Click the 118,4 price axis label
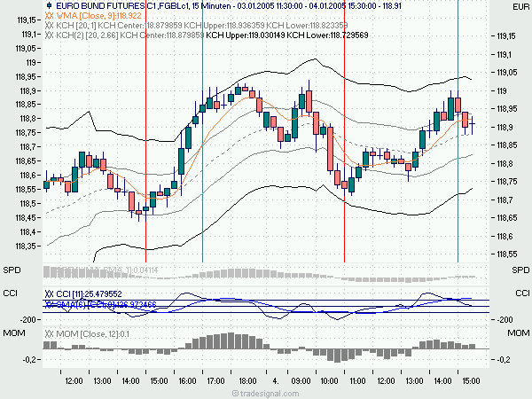532x399 pixels. (x=27, y=232)
